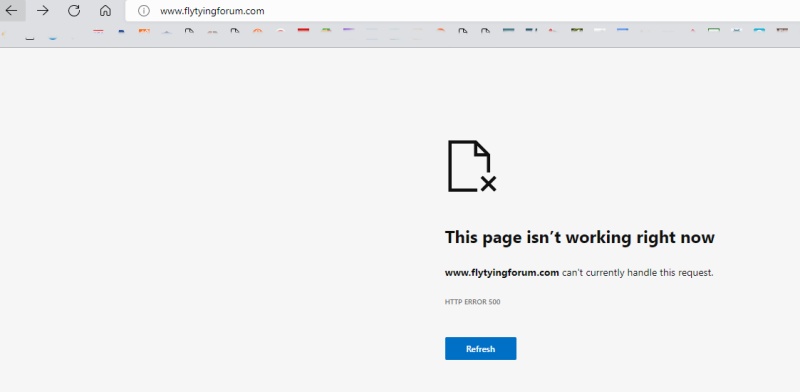Click the browser forward arrow
This screenshot has height=392, width=800.
pyautogui.click(x=43, y=11)
